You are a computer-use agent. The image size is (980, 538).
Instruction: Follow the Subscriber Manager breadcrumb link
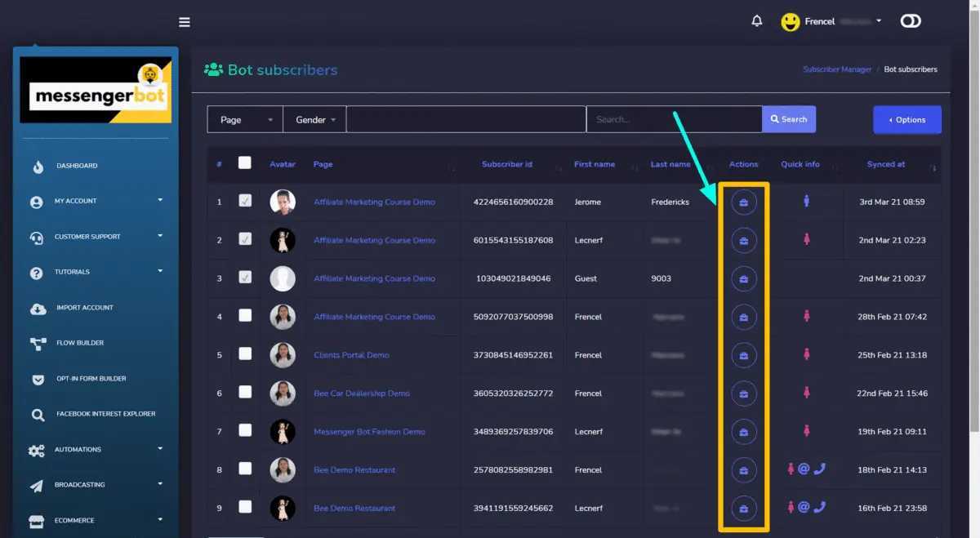tap(837, 69)
